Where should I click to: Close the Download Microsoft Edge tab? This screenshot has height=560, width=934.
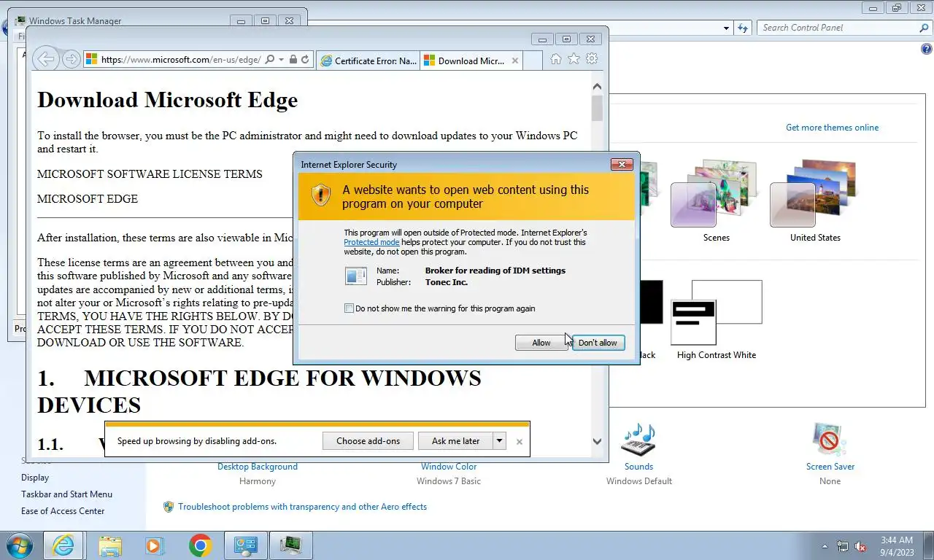click(x=515, y=61)
